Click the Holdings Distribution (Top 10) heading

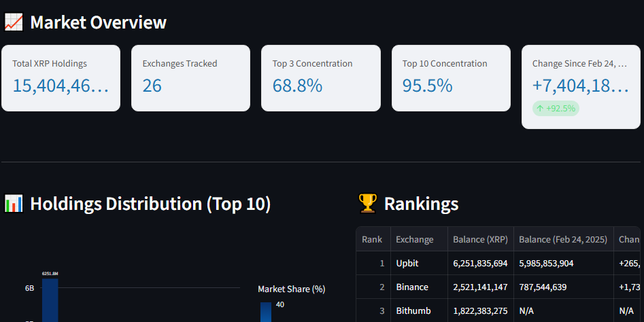click(150, 203)
